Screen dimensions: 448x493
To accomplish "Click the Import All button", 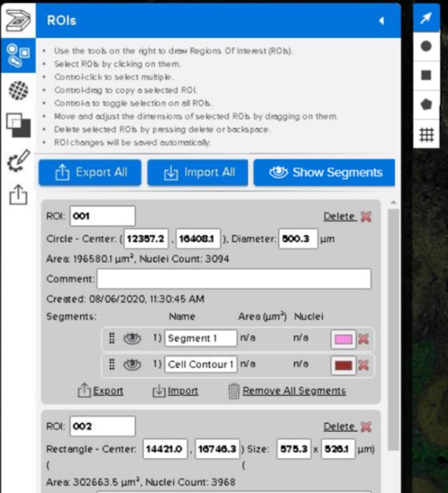I will 197,172.
